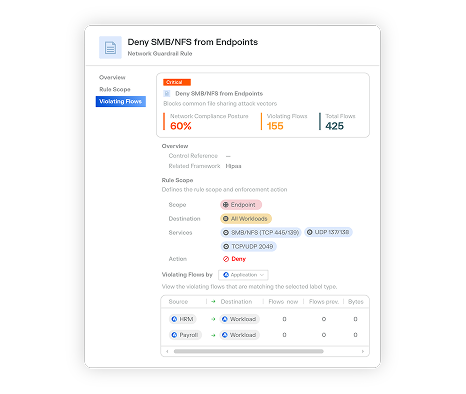Click the Application icon in the dropdown
The width and height of the screenshot is (466, 394).
(226, 275)
